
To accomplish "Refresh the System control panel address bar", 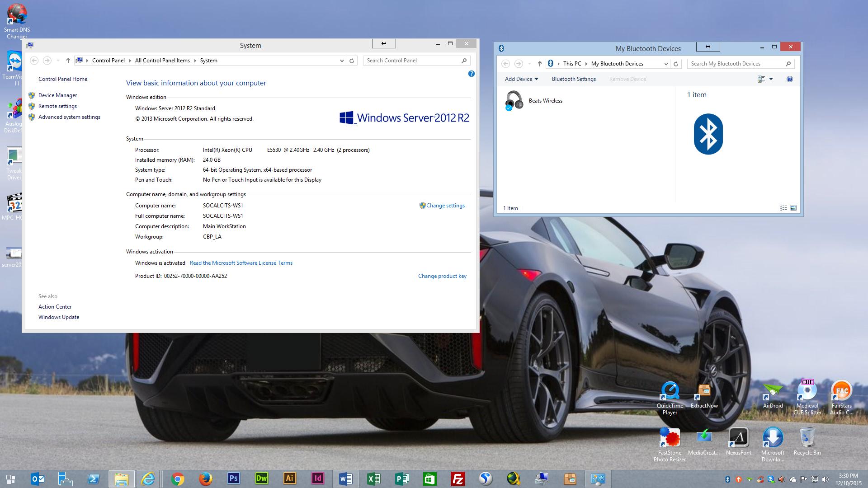I will 352,61.
